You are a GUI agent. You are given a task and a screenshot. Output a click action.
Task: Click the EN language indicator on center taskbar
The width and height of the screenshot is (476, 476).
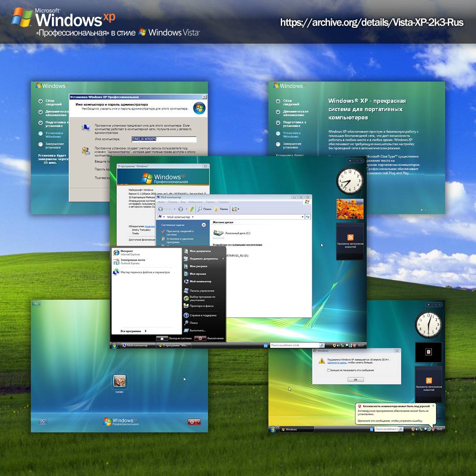pos(266,346)
